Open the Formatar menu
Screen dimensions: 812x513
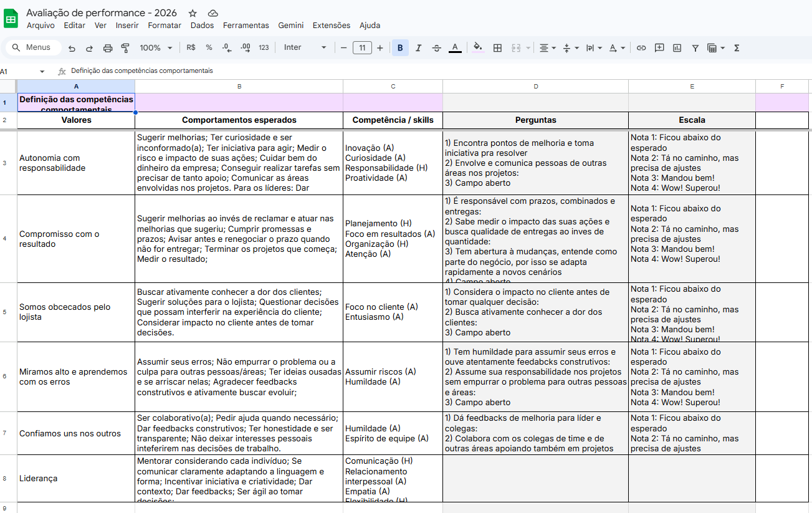tap(165, 26)
